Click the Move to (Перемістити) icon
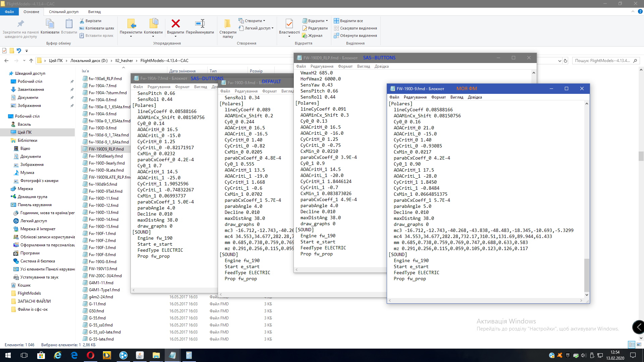The width and height of the screenshot is (644, 362). [x=131, y=24]
